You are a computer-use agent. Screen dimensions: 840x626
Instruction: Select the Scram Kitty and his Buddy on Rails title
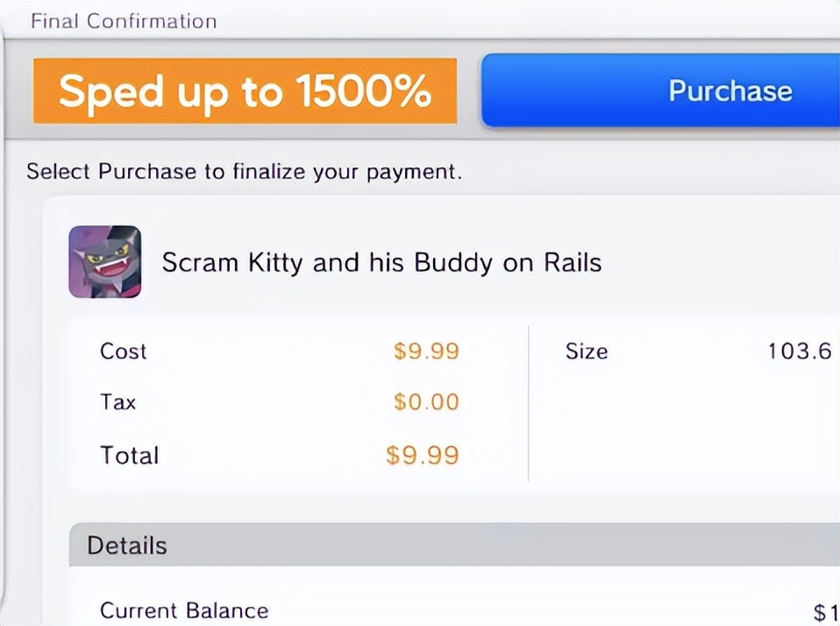pos(381,262)
